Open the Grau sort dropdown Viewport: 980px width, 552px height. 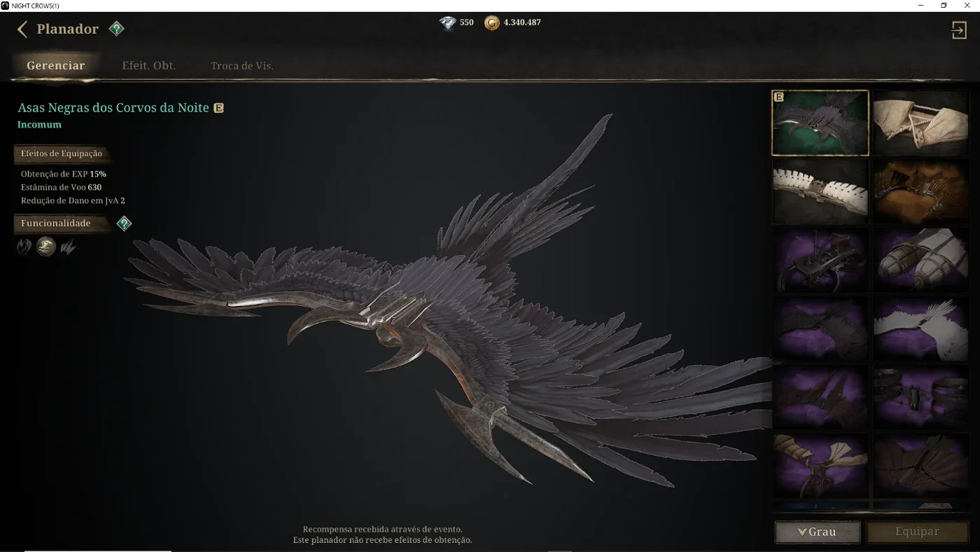pos(818,532)
